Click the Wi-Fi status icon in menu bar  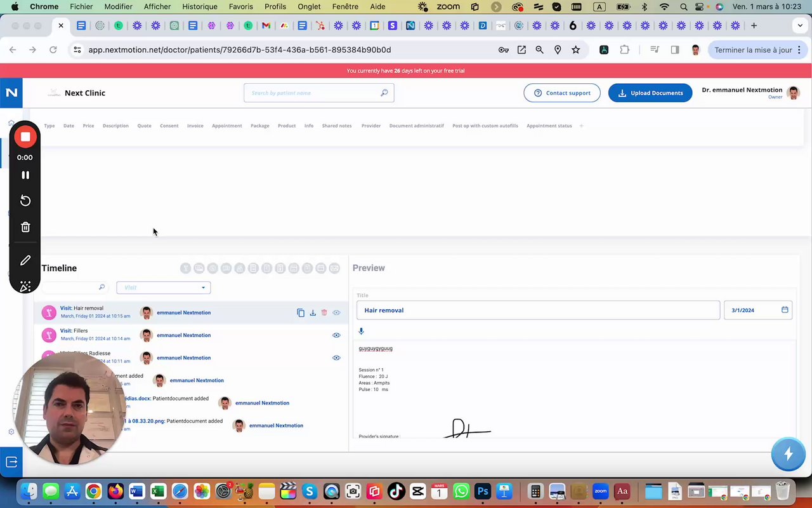(664, 6)
